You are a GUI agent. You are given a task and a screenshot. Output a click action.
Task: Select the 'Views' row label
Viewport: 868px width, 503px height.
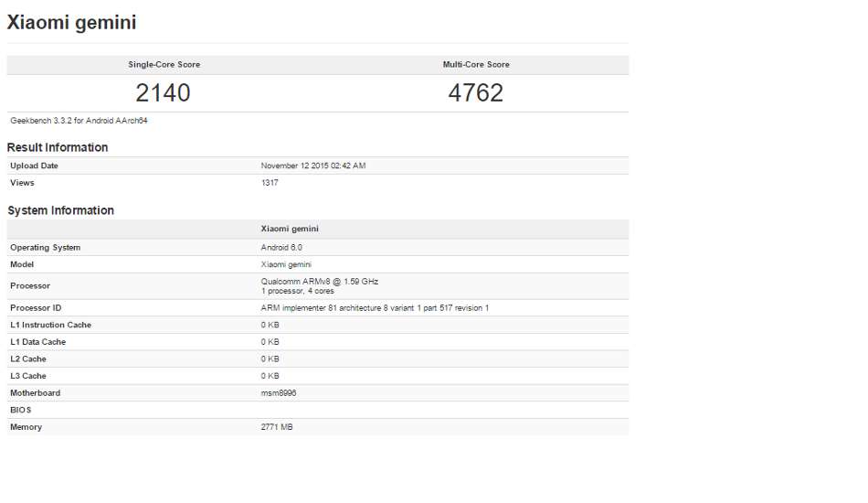click(22, 183)
